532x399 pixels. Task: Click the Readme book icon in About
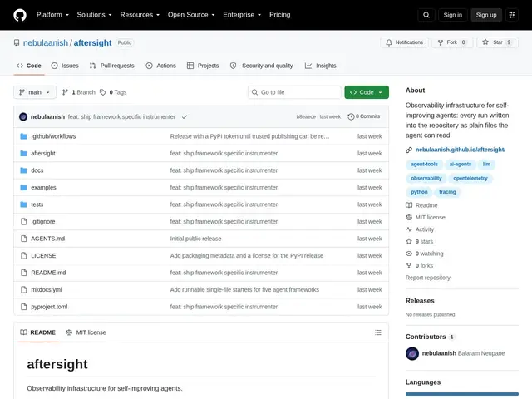409,205
